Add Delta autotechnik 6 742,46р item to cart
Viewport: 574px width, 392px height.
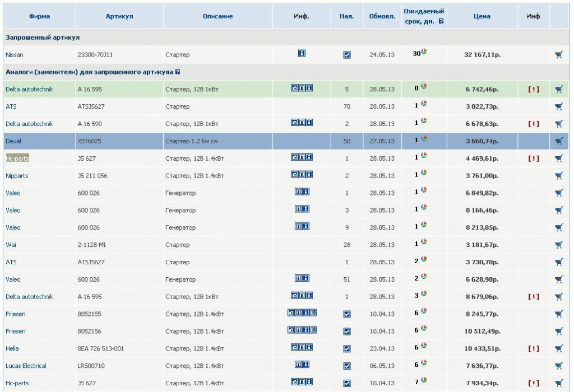(x=559, y=89)
